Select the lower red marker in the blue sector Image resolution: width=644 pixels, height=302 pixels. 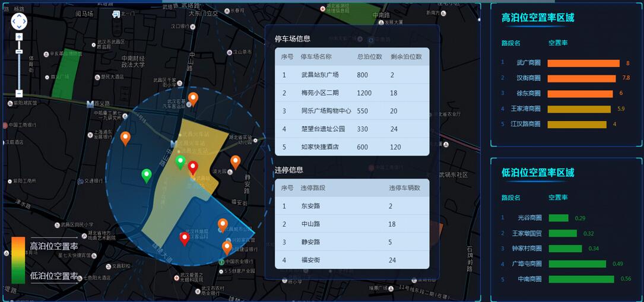(x=185, y=239)
